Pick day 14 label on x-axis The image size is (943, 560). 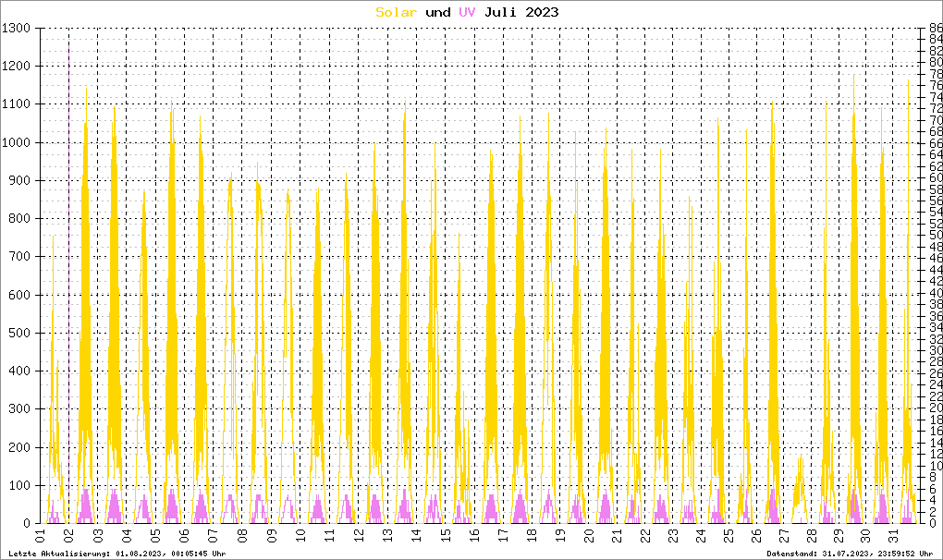point(413,535)
